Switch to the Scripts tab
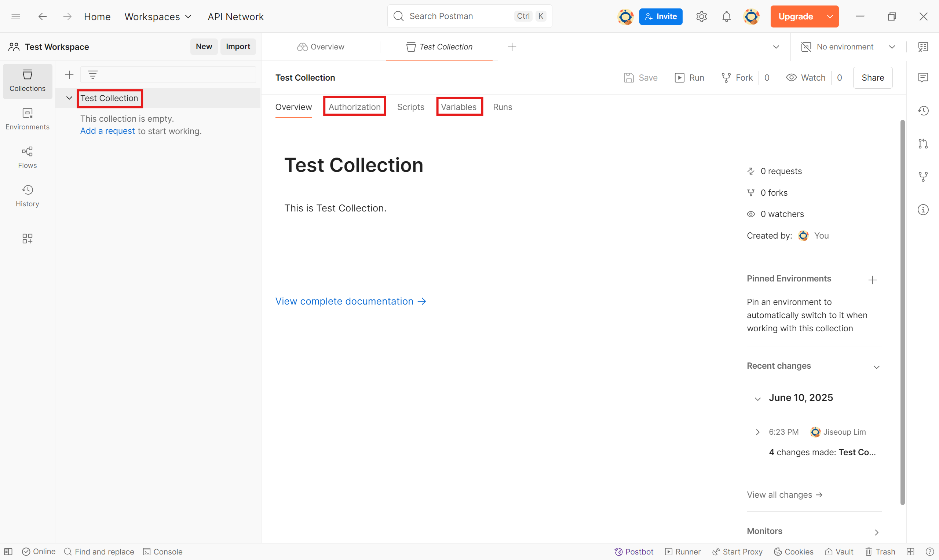The image size is (939, 560). point(410,107)
